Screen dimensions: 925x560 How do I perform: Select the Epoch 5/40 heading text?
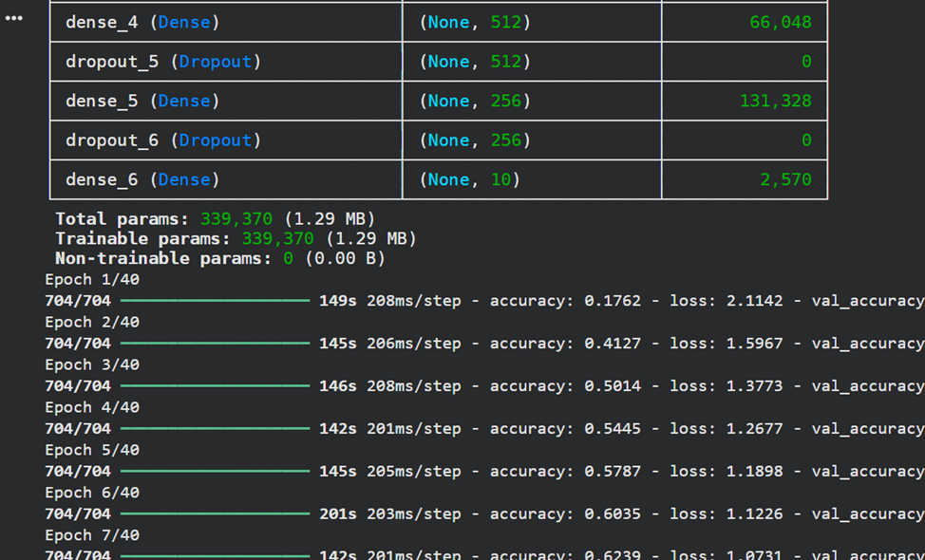[92, 450]
